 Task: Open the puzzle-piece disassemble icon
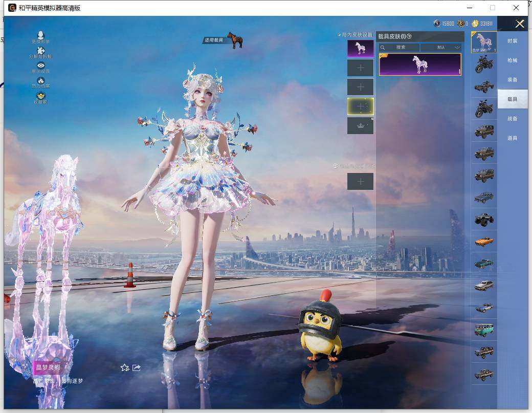click(x=41, y=51)
